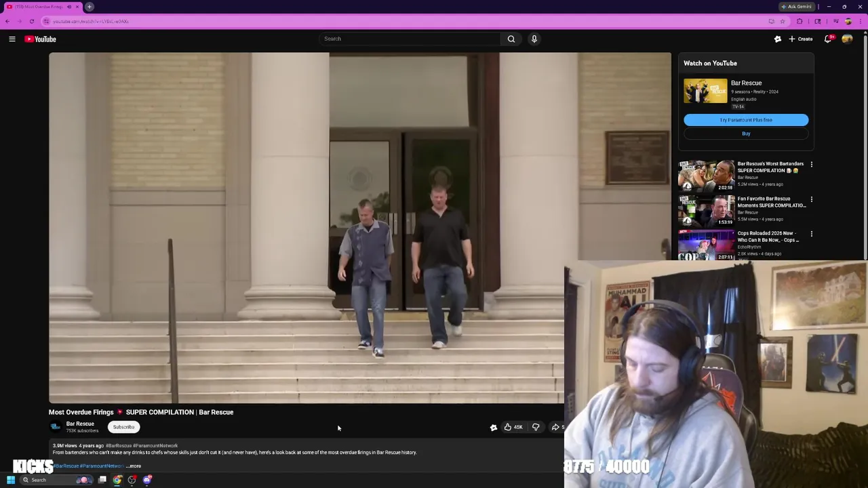
Task: Open the Chrome side panel search icon
Action: pos(818,21)
